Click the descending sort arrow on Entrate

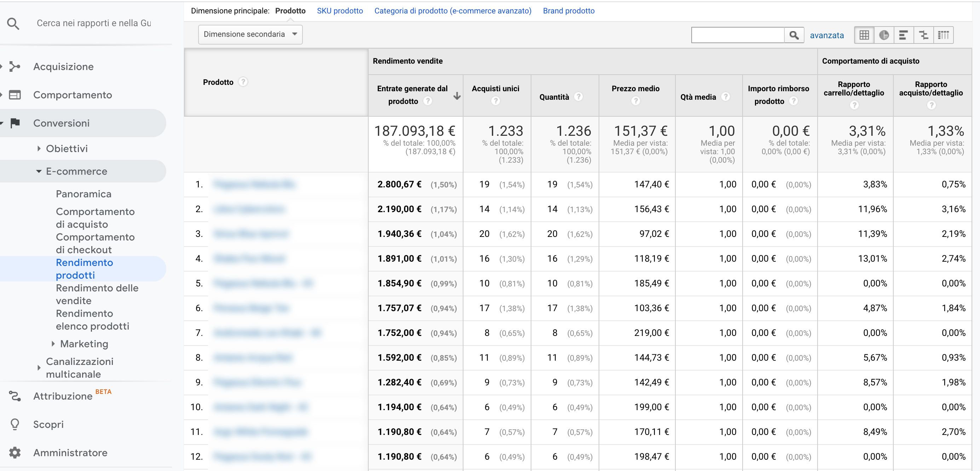(x=457, y=96)
